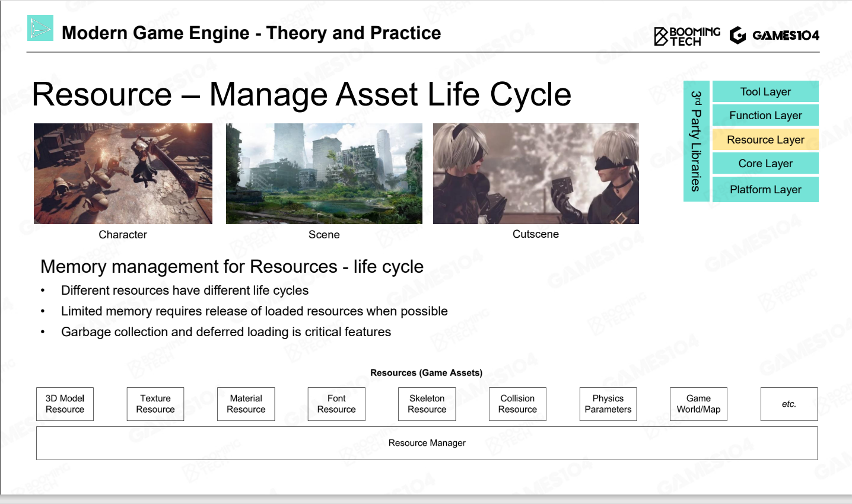Select the 3D Model Resource box
Viewport: 852px width, 504px height.
tap(65, 404)
